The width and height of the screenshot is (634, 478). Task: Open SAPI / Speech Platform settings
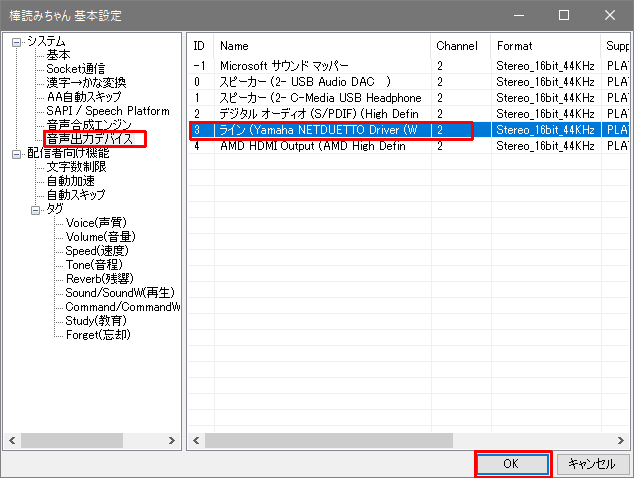pyautogui.click(x=108, y=111)
